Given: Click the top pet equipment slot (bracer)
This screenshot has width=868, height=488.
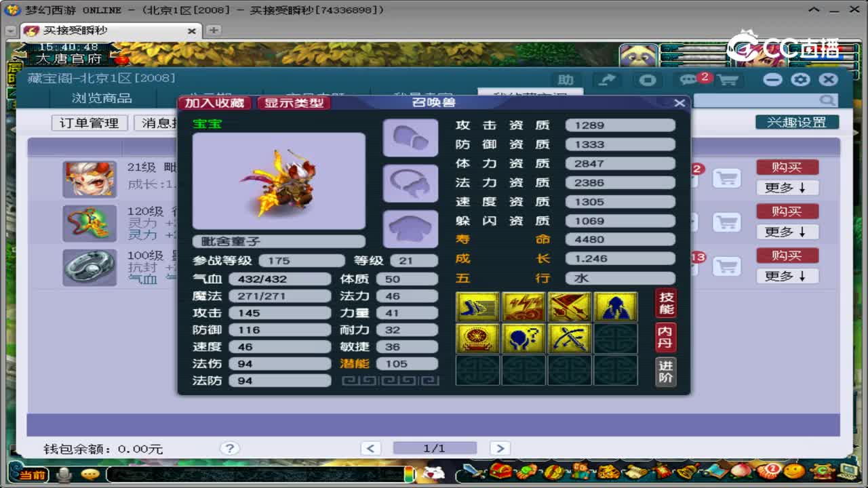Looking at the screenshot, I should [x=410, y=138].
